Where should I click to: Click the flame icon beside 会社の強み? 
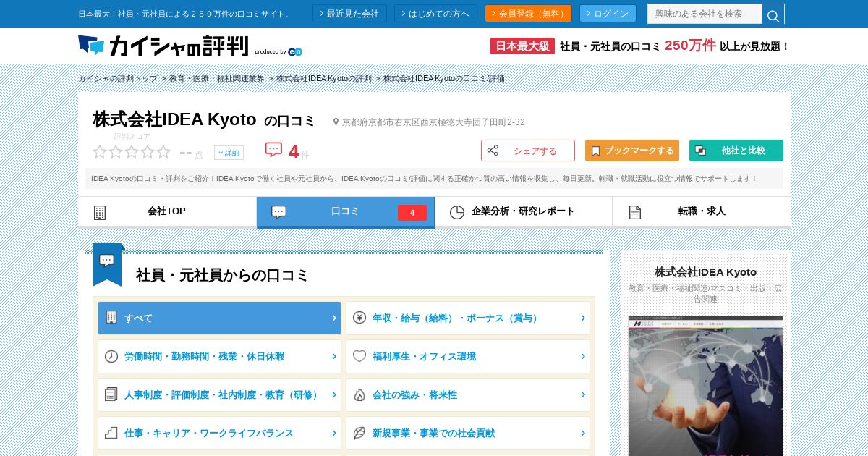pyautogui.click(x=359, y=394)
